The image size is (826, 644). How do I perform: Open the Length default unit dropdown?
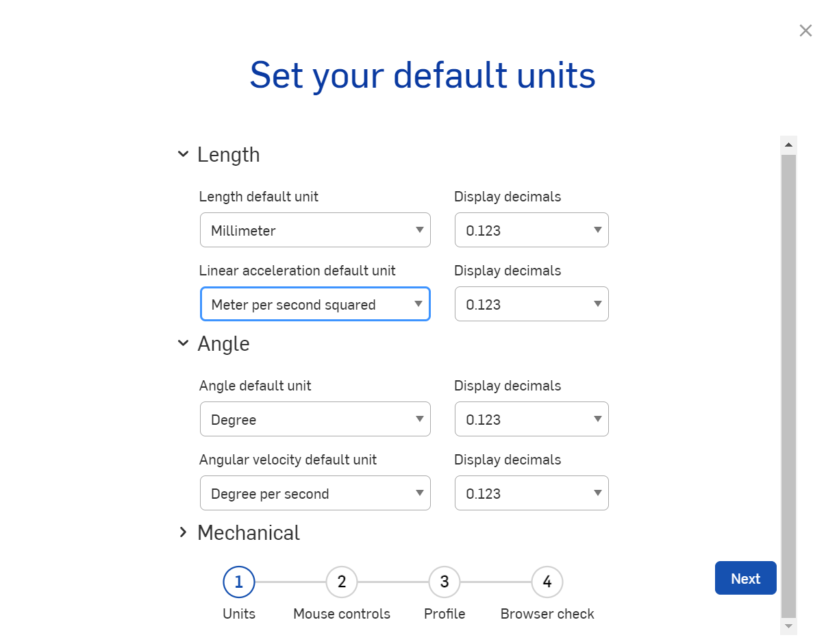(315, 230)
